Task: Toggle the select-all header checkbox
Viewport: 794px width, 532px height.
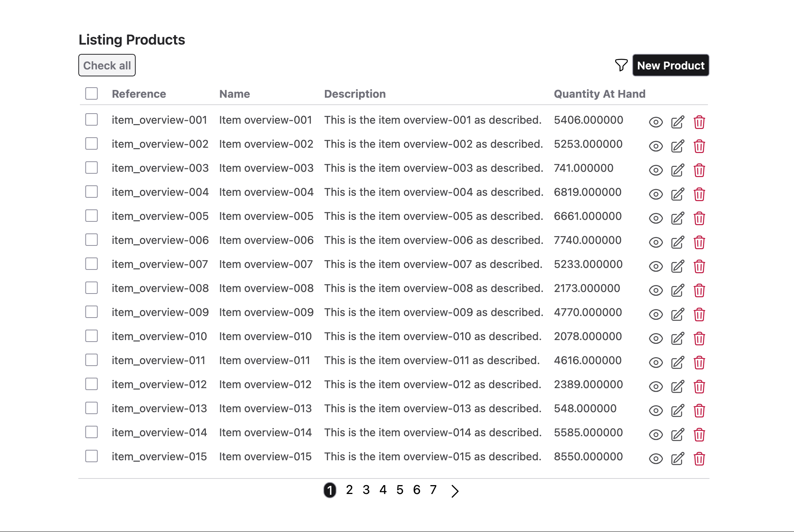Action: tap(91, 93)
